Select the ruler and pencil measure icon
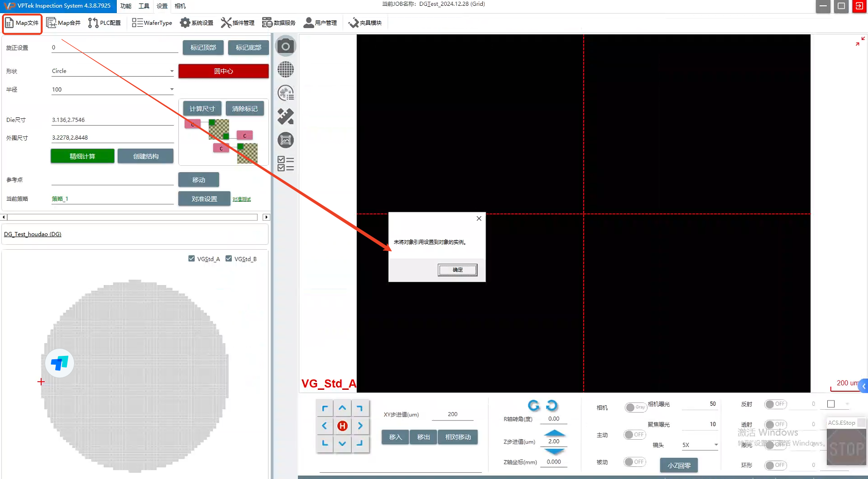 tap(285, 116)
